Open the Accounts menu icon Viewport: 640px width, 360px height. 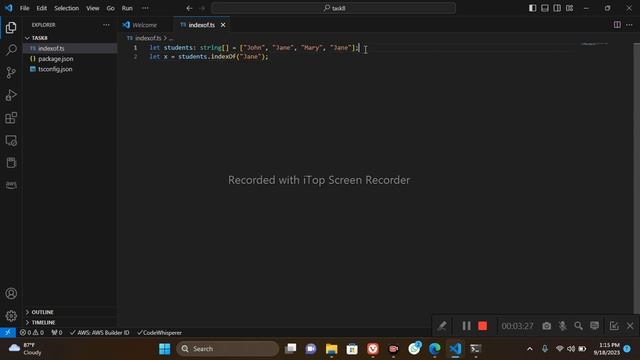click(x=11, y=293)
